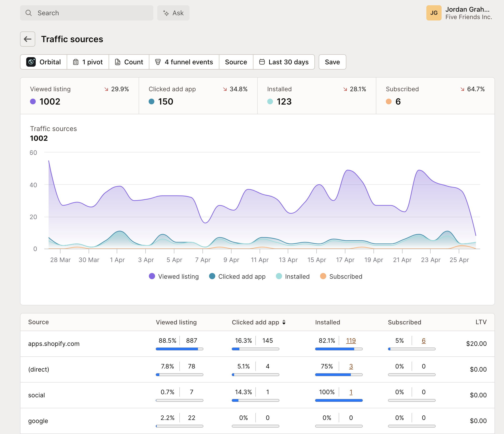Toggle Clicked add app legend series
Viewport: 504px width, 434px height.
237,276
